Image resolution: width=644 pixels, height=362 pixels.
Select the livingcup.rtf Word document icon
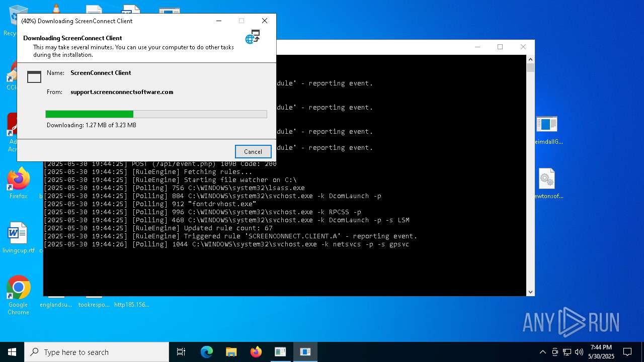[19, 238]
